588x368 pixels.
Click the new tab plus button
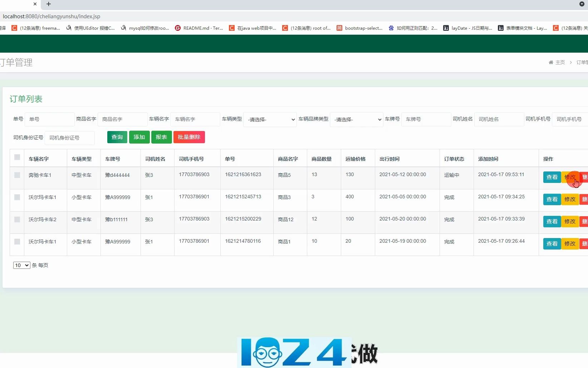(49, 4)
